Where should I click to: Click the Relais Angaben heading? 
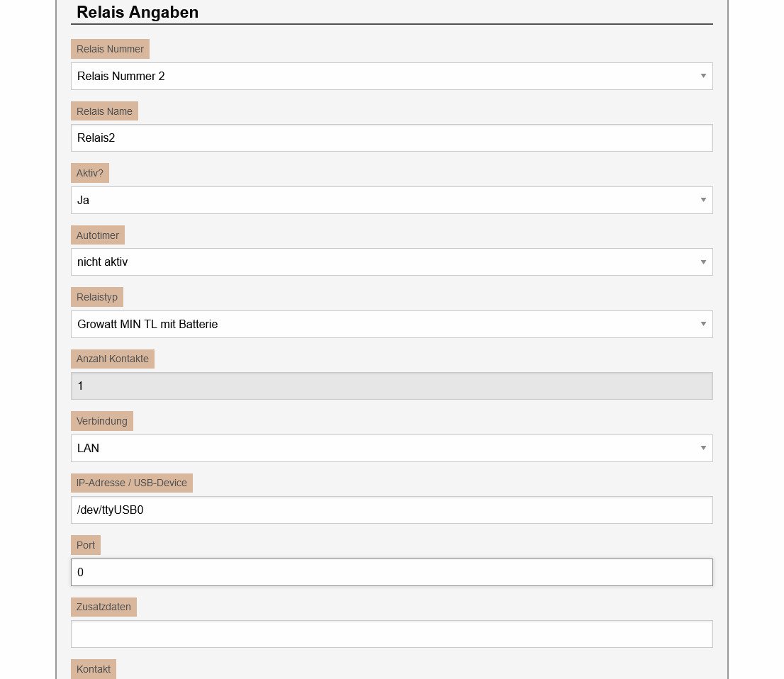point(138,12)
